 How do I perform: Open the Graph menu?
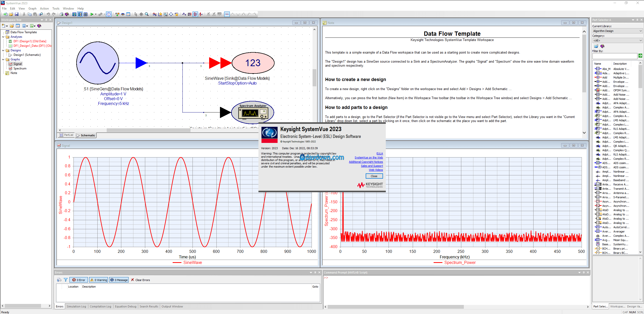coord(32,9)
